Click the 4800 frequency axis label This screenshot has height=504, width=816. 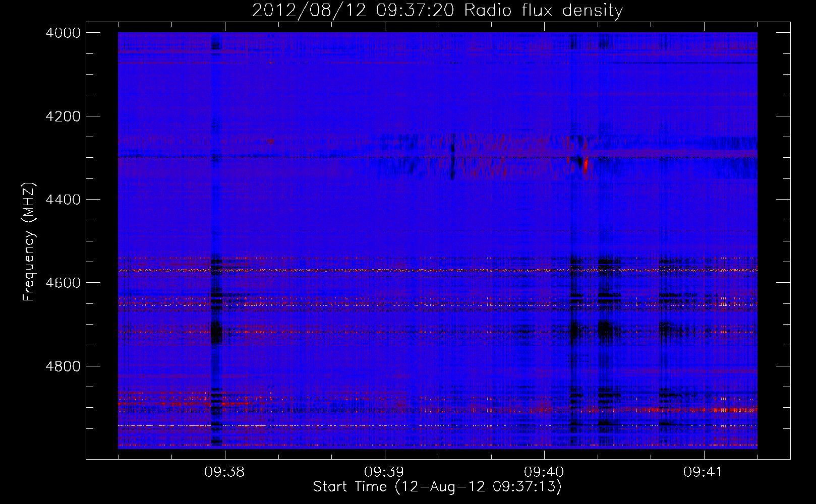click(x=63, y=366)
